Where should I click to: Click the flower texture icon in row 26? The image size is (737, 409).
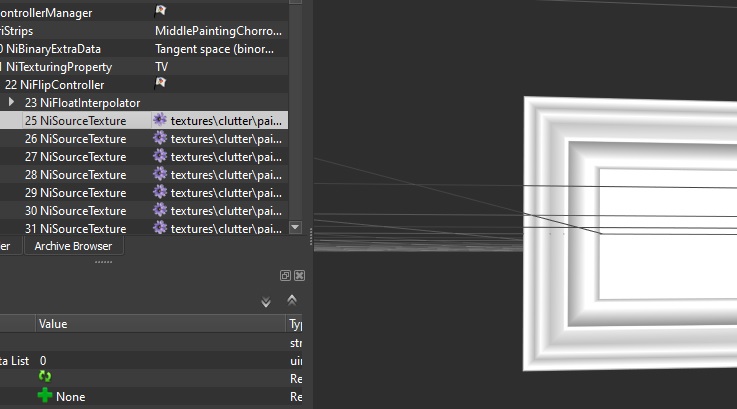160,138
